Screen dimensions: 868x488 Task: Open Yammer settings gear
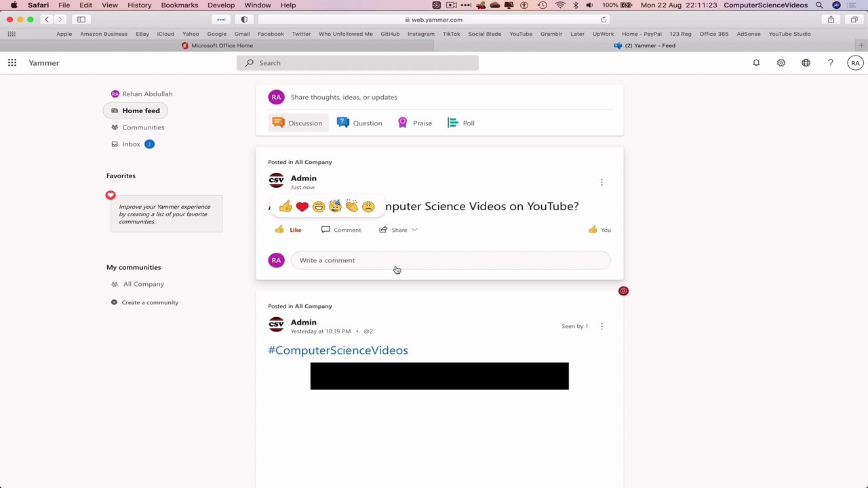click(781, 63)
